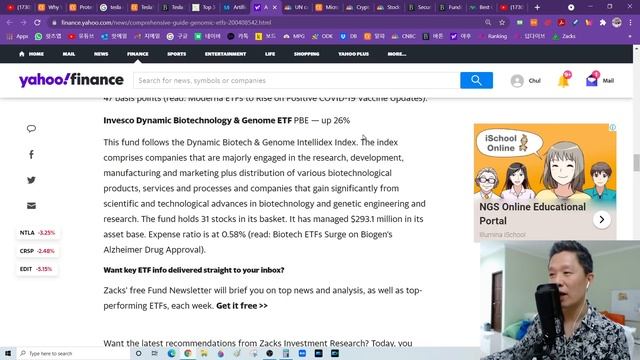Click the Yahoo Finance logo
The height and width of the screenshot is (360, 640).
tap(71, 80)
